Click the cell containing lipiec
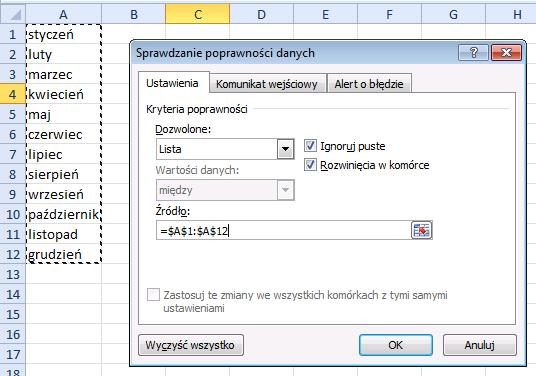This screenshot has height=376, width=536. point(64,154)
